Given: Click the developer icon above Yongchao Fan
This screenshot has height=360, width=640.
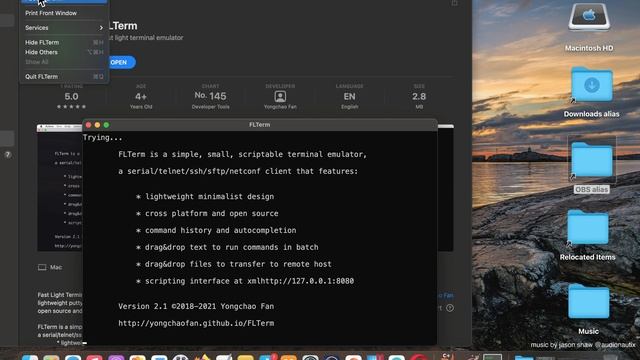Looking at the screenshot, I should click(280, 96).
